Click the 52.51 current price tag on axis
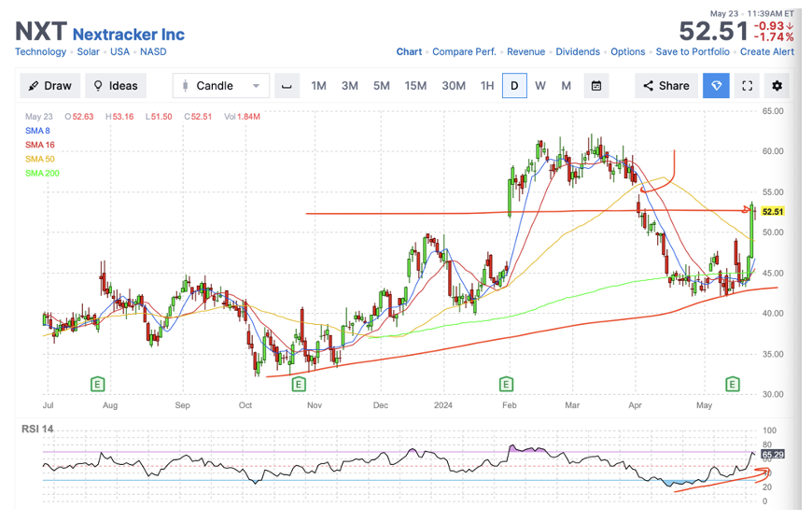 773,211
